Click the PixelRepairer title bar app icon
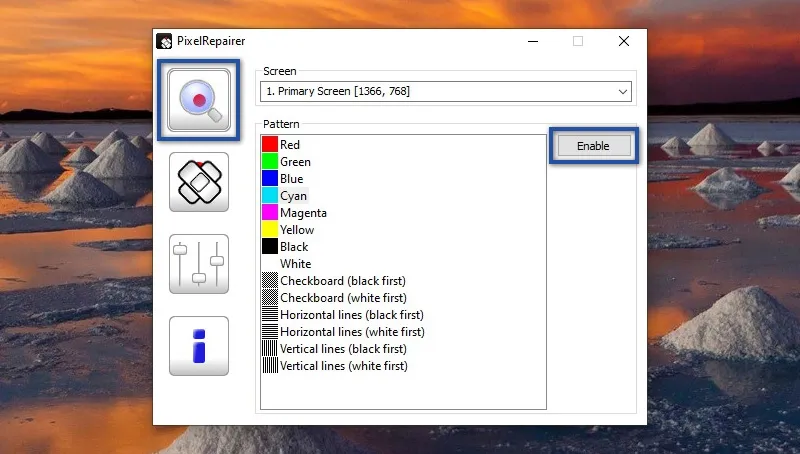This screenshot has width=800, height=454. (164, 41)
